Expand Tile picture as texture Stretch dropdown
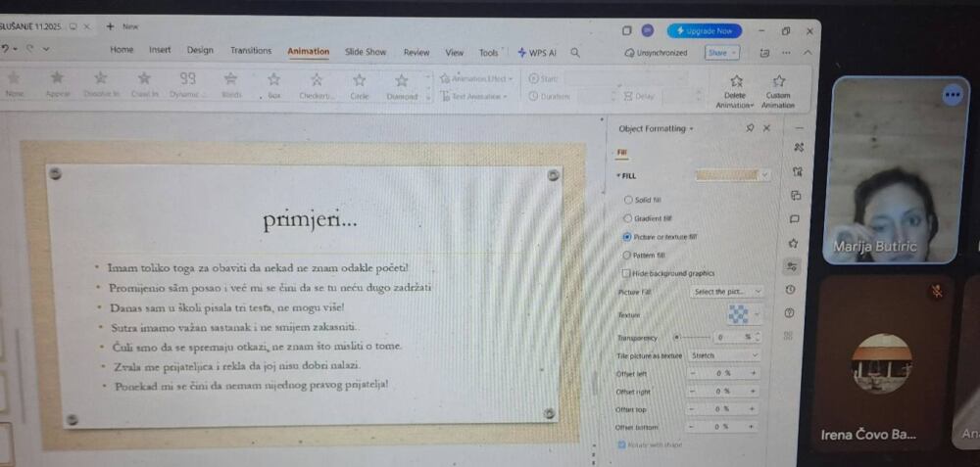Screen dimensions: 980x467 coord(724,355)
